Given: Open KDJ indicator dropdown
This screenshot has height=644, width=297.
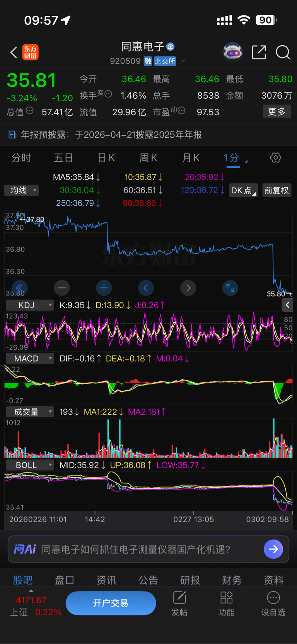Looking at the screenshot, I should 30,305.
